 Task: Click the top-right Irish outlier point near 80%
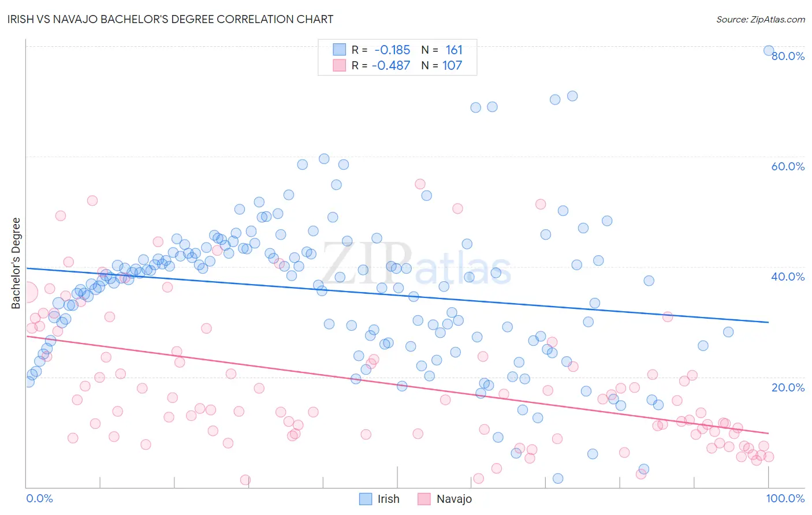769,50
